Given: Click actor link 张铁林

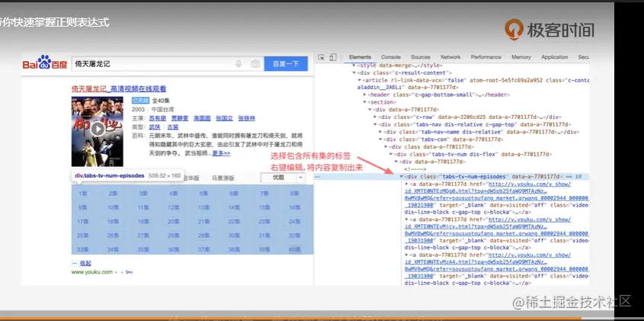Looking at the screenshot, I should (246, 118).
